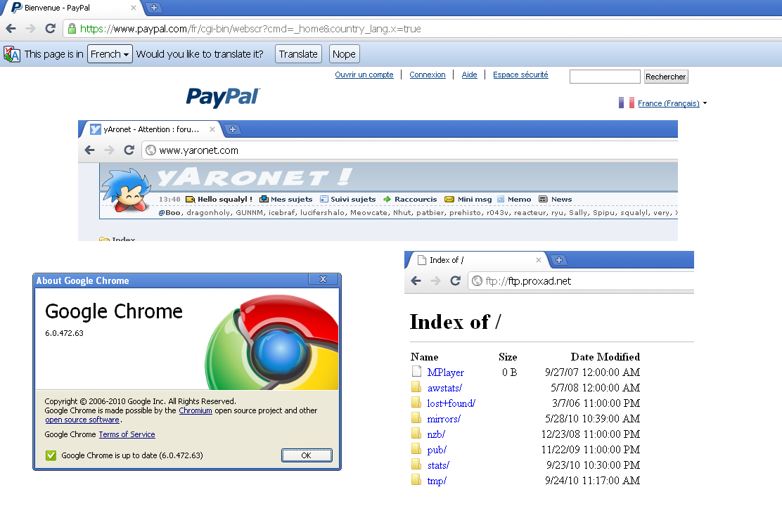Click the Mini msg envelope icon
This screenshot has height=532, width=782.
coord(449,200)
